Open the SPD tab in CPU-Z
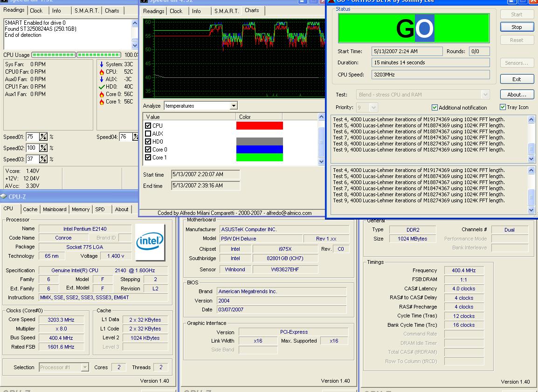Image resolution: width=538 pixels, height=392 pixels. [100, 209]
